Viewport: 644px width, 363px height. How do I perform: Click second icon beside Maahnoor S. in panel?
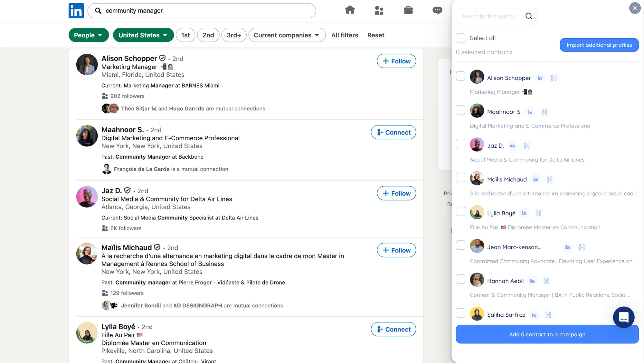(545, 112)
